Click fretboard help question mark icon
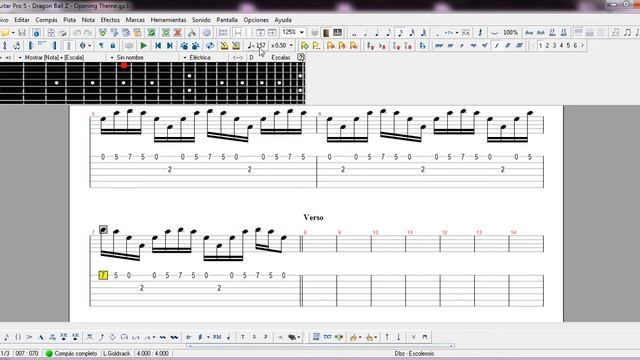The height and width of the screenshot is (360, 640). [301, 58]
